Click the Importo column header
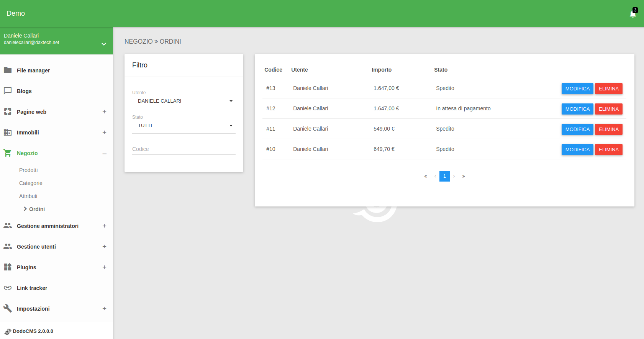 tap(382, 70)
